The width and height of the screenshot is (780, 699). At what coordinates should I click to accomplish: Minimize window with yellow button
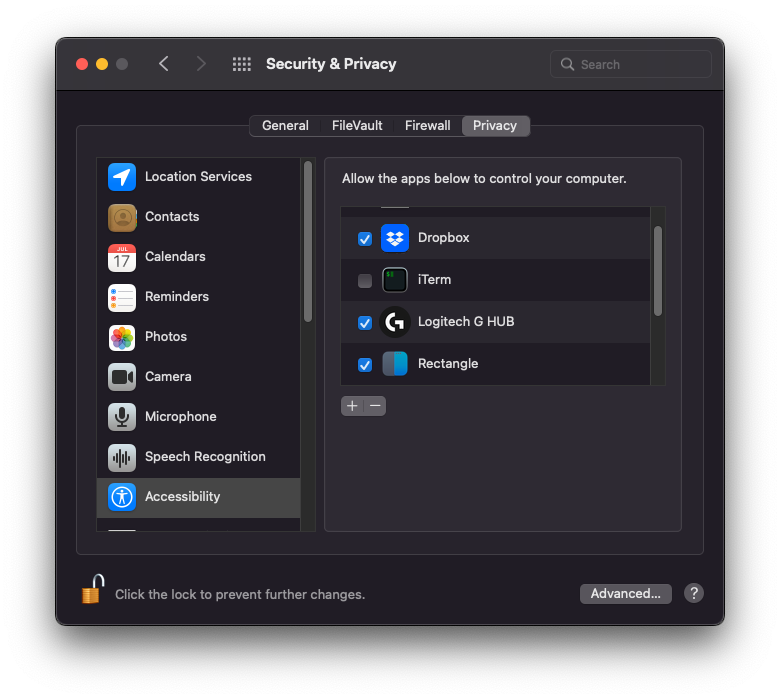102,64
